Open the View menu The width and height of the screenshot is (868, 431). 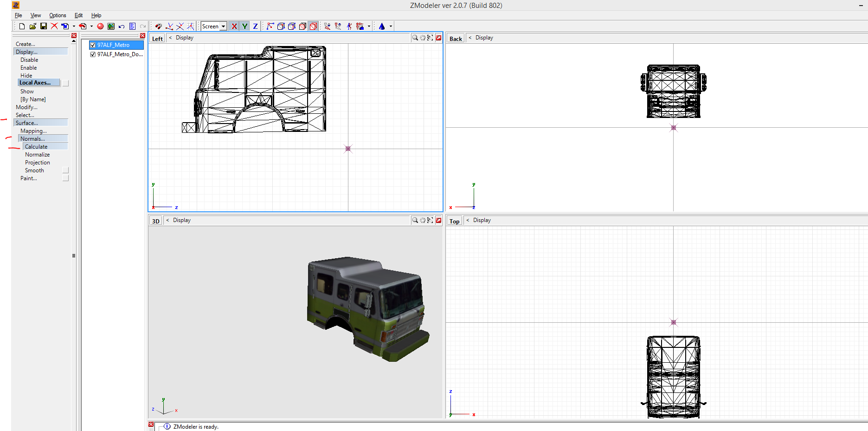[x=35, y=15]
